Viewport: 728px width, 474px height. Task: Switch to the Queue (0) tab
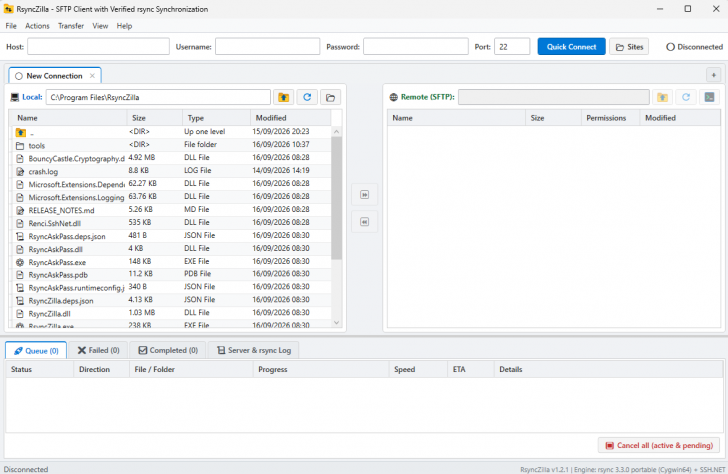(36, 351)
